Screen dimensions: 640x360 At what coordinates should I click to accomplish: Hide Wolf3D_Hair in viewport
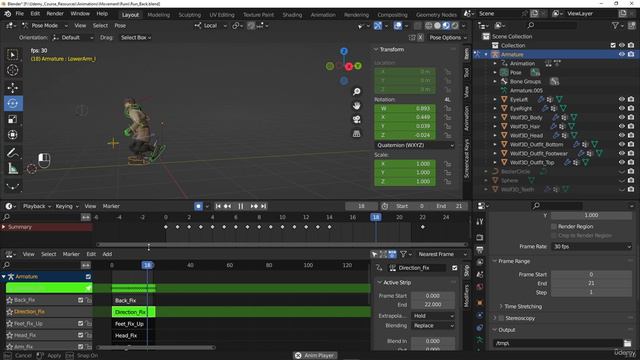(x=622, y=126)
